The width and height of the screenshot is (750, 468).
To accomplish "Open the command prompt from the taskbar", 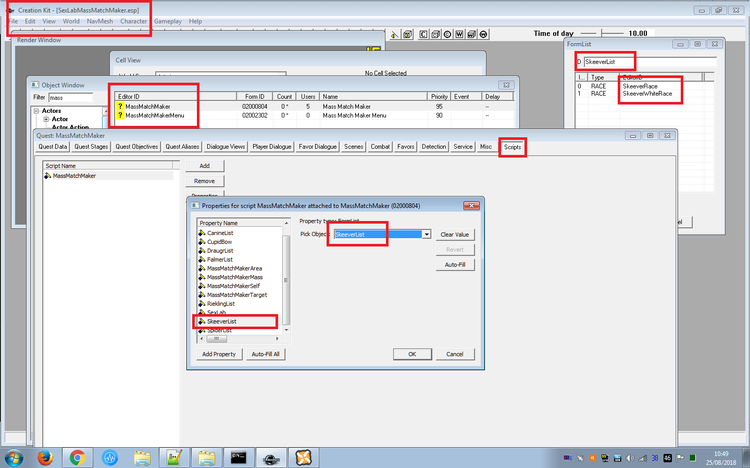I will (x=238, y=457).
